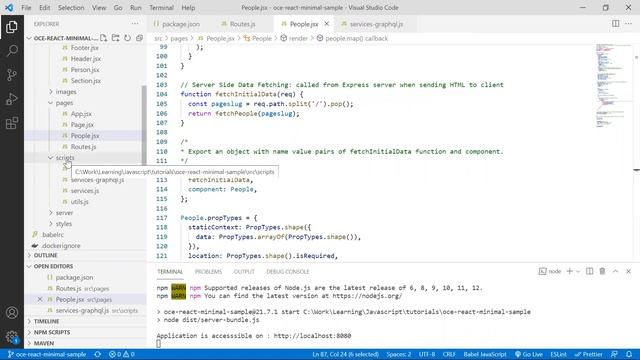Expand the server folder
Screen dimensions: 640x360
(x=64, y=213)
